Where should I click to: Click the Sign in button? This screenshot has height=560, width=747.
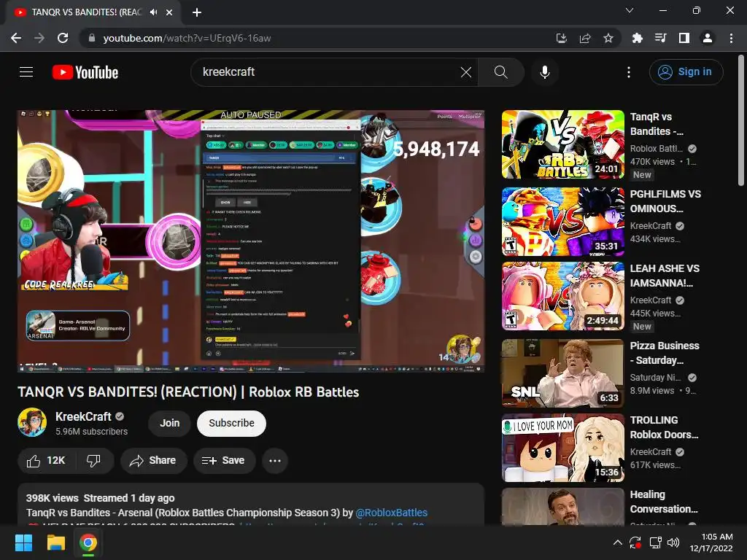coord(686,72)
